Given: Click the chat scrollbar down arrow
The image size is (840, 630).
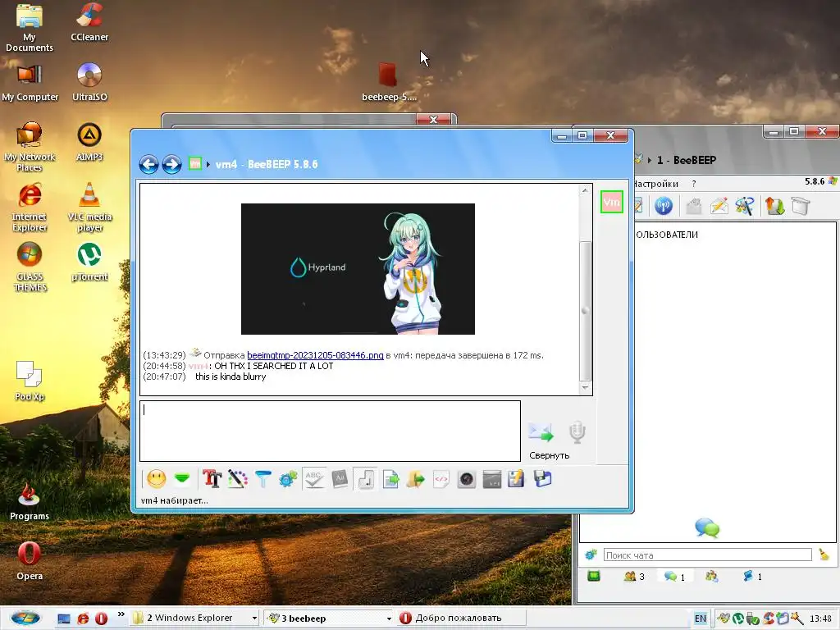Looking at the screenshot, I should click(x=585, y=387).
